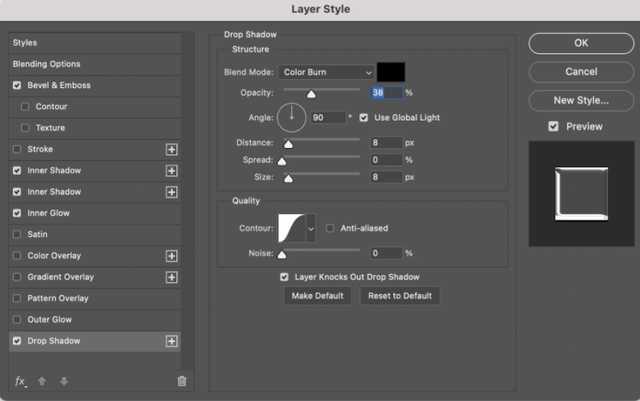Click the Spread percentage field
The height and width of the screenshot is (401, 640).
[387, 160]
